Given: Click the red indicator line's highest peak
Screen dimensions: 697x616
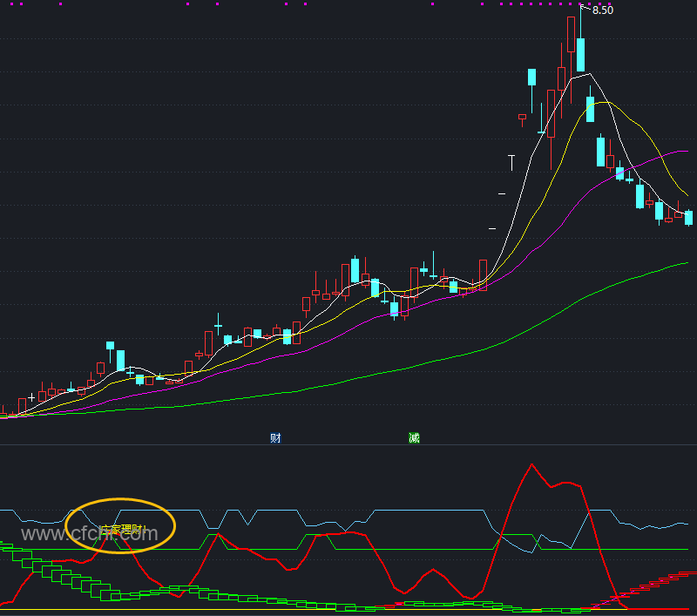Looking at the screenshot, I should (531, 465).
